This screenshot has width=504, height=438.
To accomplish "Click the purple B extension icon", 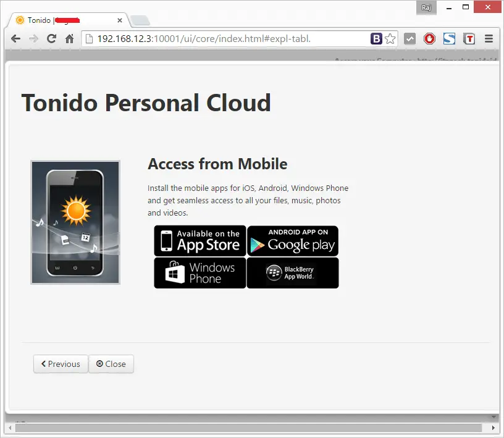I will [376, 39].
